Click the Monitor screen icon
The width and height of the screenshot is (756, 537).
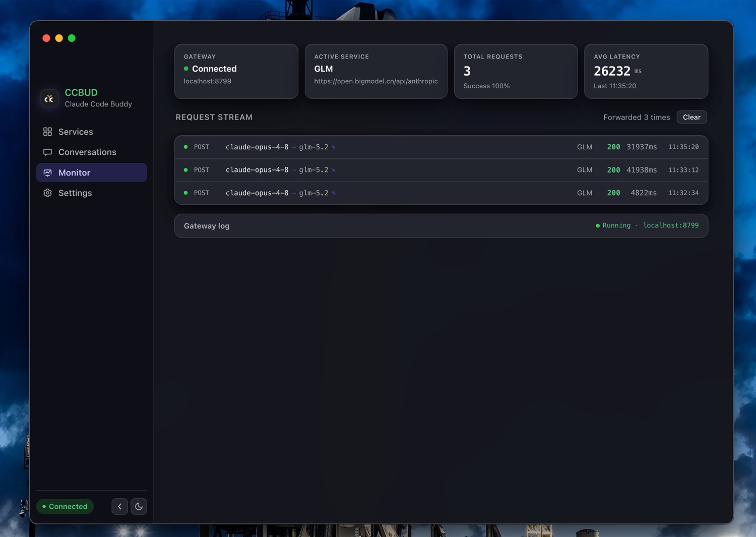point(47,172)
